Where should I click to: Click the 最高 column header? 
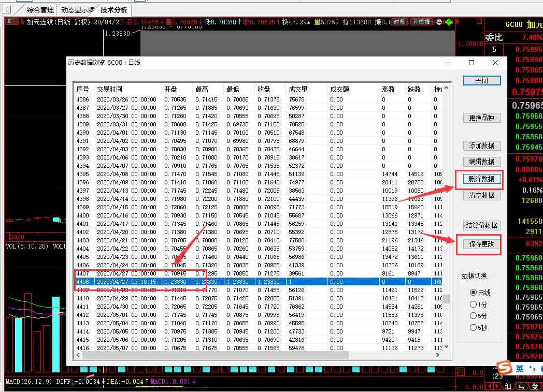click(208, 89)
